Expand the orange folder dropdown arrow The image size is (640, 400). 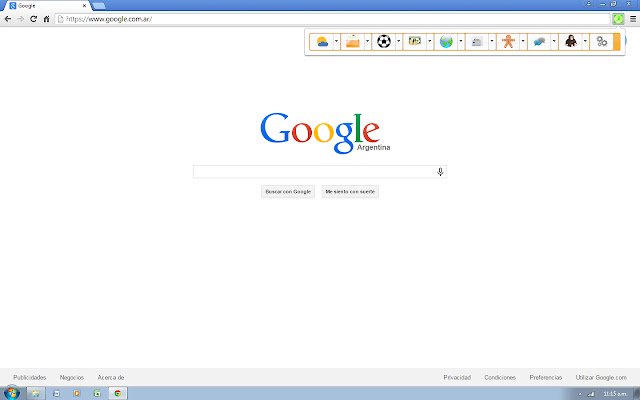(x=367, y=41)
